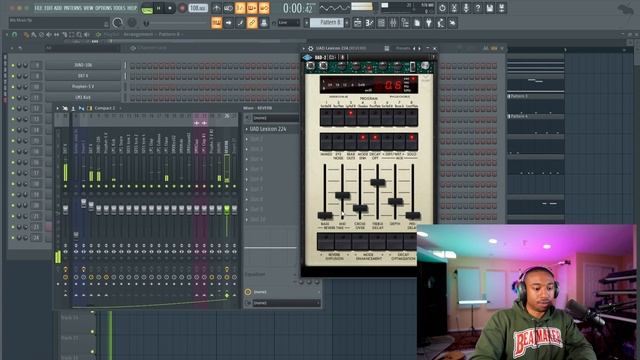This screenshot has height=360, width=640.
Task: Open the browser view icon
Action: click(x=405, y=23)
